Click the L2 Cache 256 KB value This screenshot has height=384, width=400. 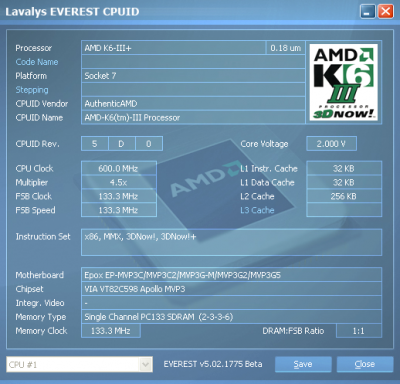pos(344,196)
